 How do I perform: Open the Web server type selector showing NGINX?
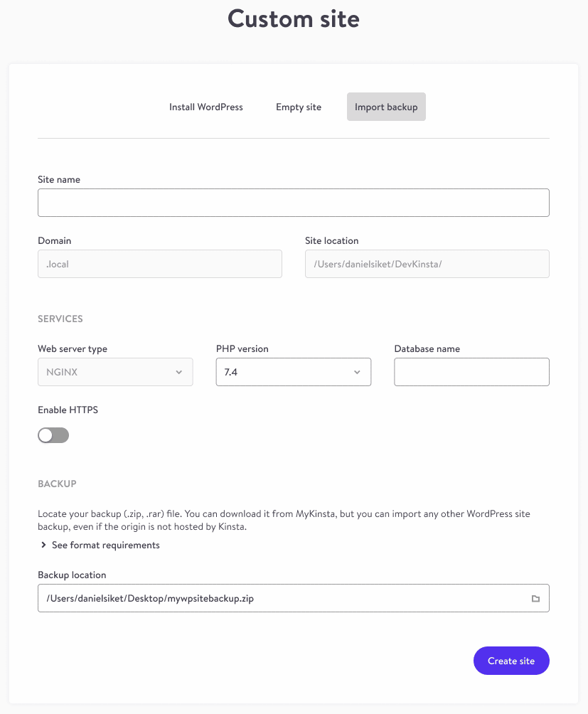click(x=114, y=371)
